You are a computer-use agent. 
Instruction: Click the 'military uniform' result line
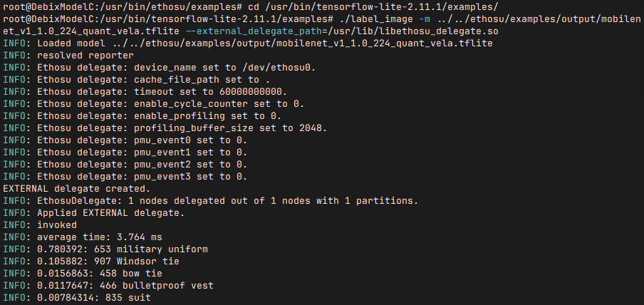tap(105, 249)
